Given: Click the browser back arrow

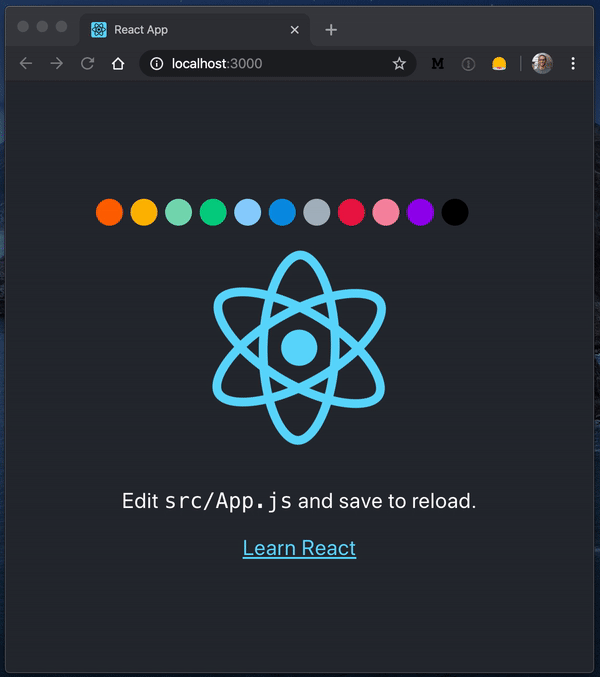Looking at the screenshot, I should [26, 63].
